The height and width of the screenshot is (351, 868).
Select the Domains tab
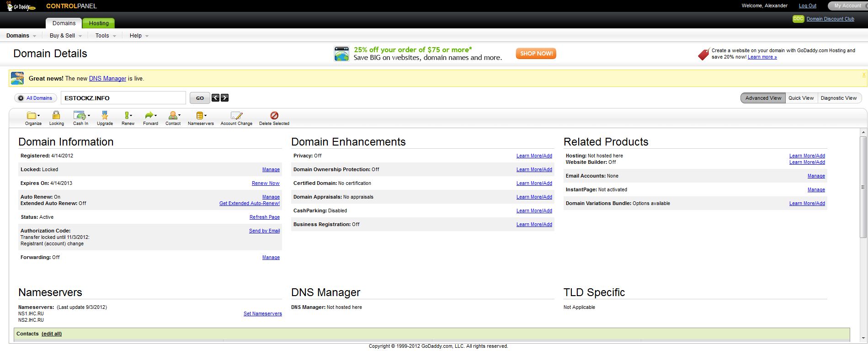(x=64, y=23)
